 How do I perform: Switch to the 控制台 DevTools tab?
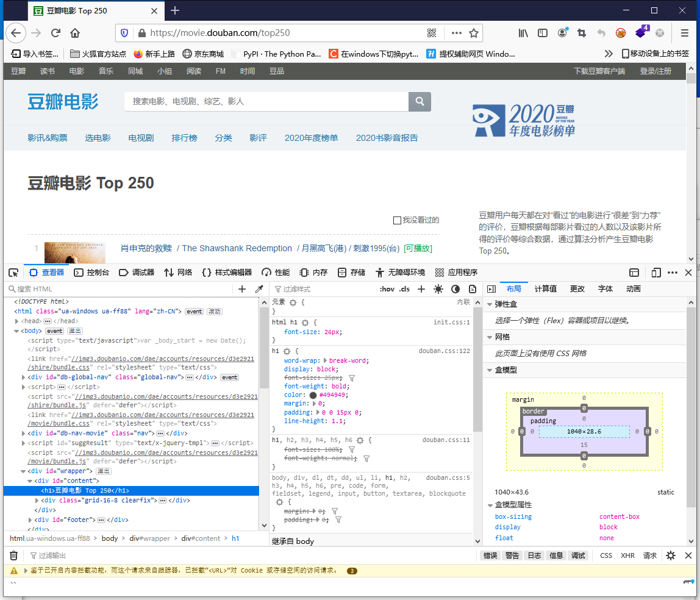[x=91, y=273]
